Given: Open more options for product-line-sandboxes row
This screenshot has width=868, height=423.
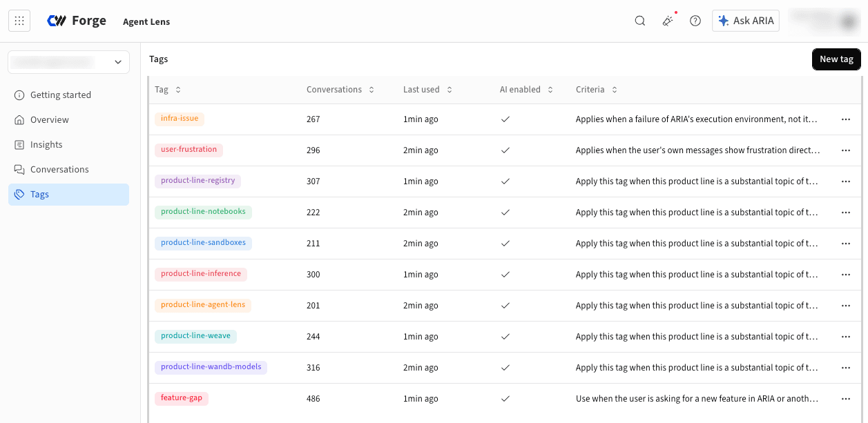Looking at the screenshot, I should [846, 244].
